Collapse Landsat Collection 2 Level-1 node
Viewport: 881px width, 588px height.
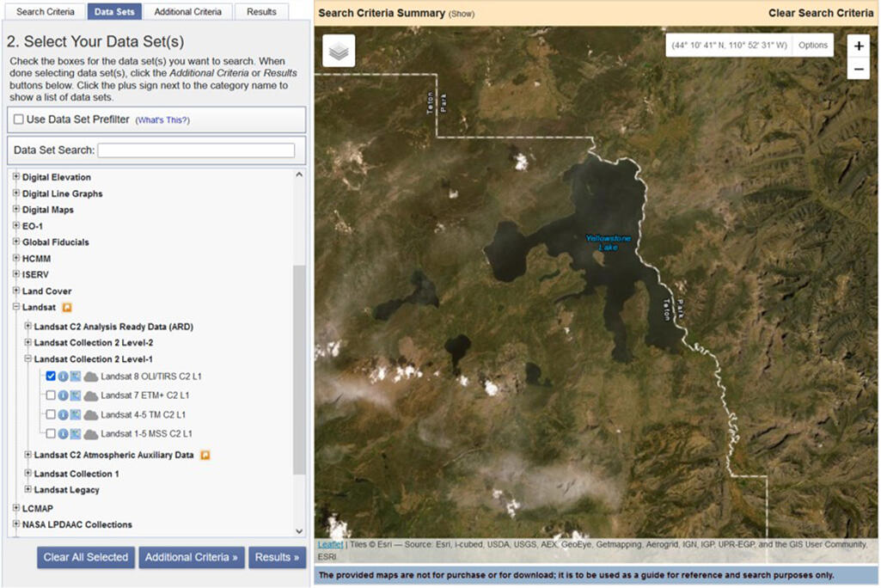coord(28,359)
